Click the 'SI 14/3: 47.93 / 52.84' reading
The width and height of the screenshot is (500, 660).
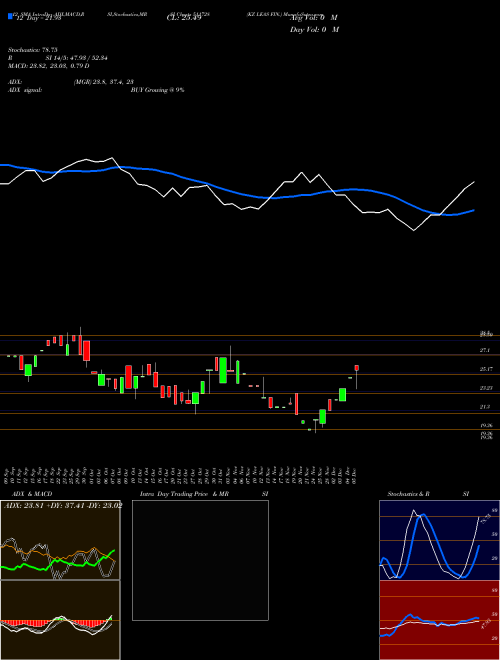77,58
